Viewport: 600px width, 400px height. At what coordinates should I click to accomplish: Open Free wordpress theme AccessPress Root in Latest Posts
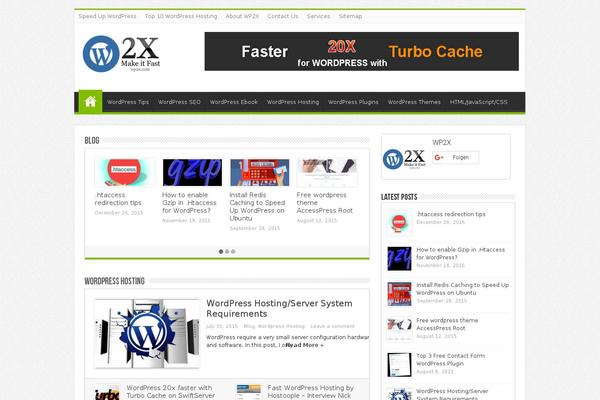447,324
